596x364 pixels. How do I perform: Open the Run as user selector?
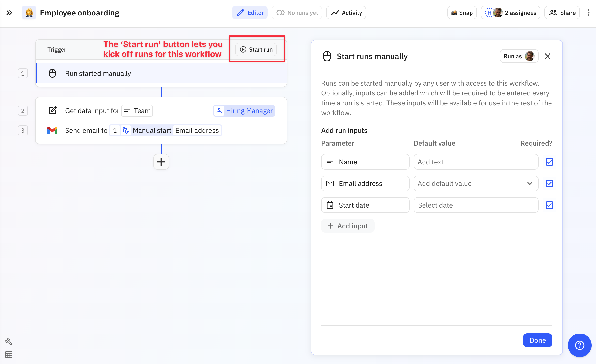coord(519,56)
